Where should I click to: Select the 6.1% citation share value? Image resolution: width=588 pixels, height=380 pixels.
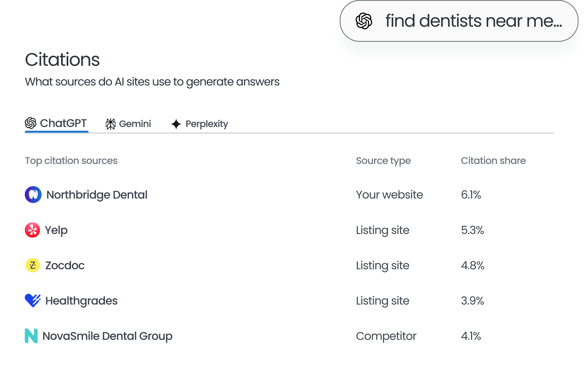point(471,195)
